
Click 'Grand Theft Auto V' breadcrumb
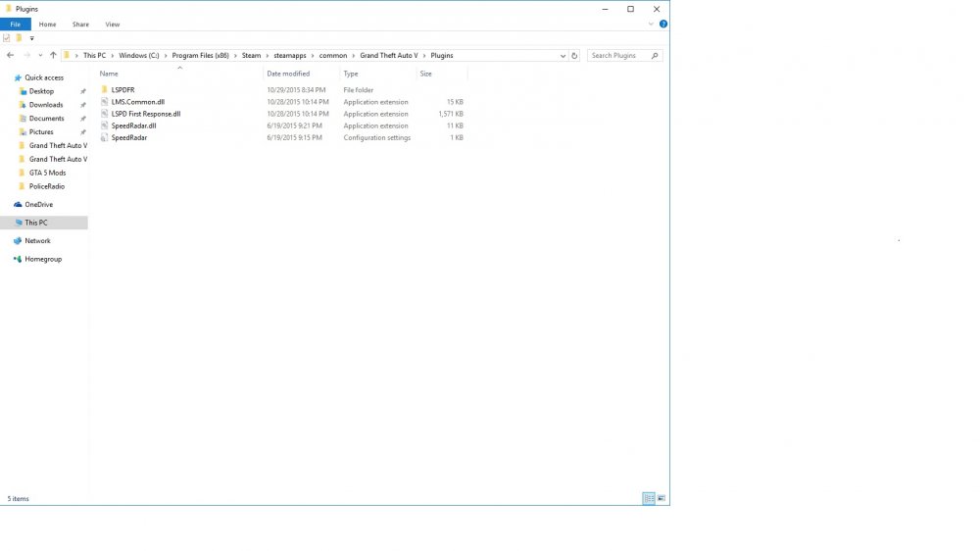pyautogui.click(x=389, y=56)
